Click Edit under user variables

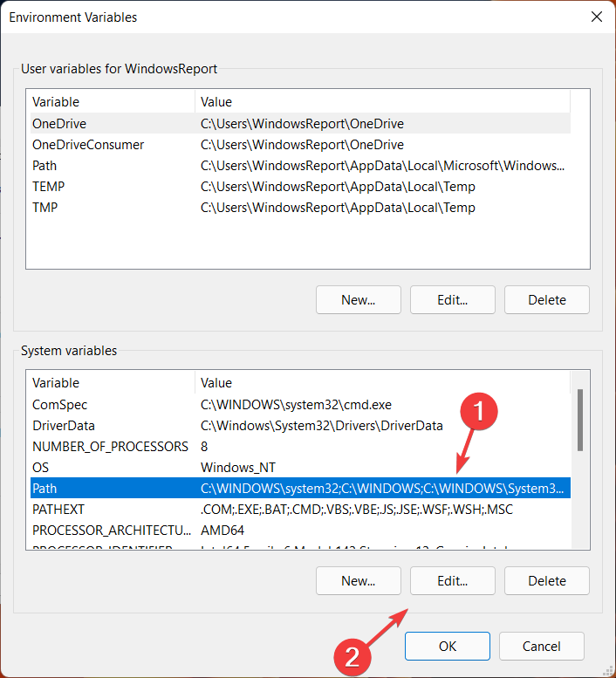(452, 299)
